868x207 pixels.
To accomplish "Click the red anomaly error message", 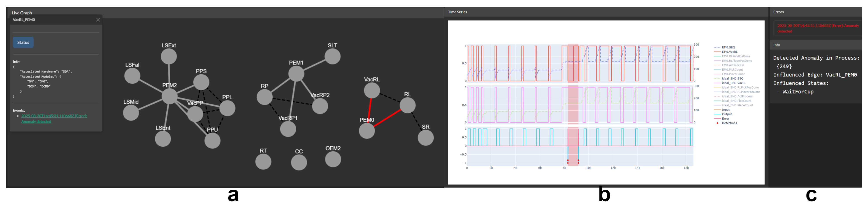I will tap(817, 28).
